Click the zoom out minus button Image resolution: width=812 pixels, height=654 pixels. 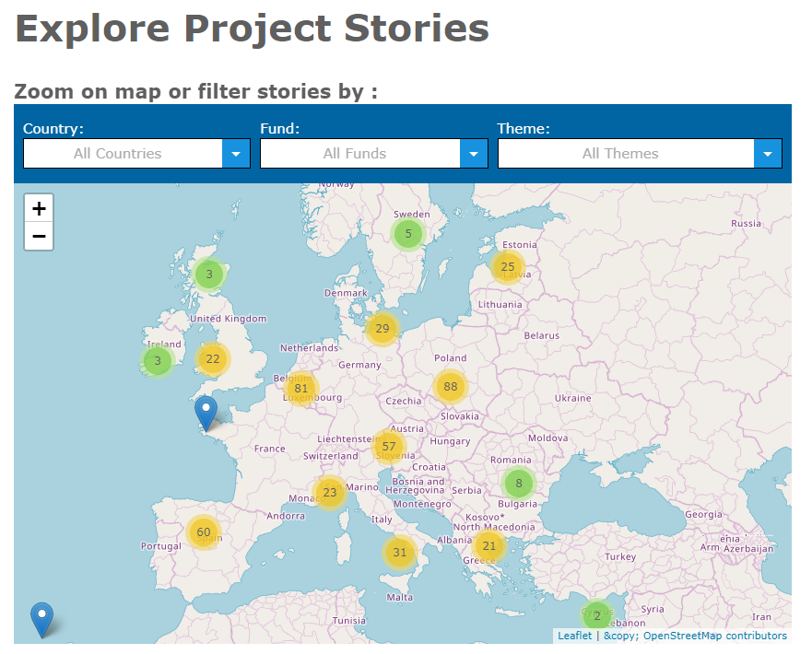click(38, 237)
